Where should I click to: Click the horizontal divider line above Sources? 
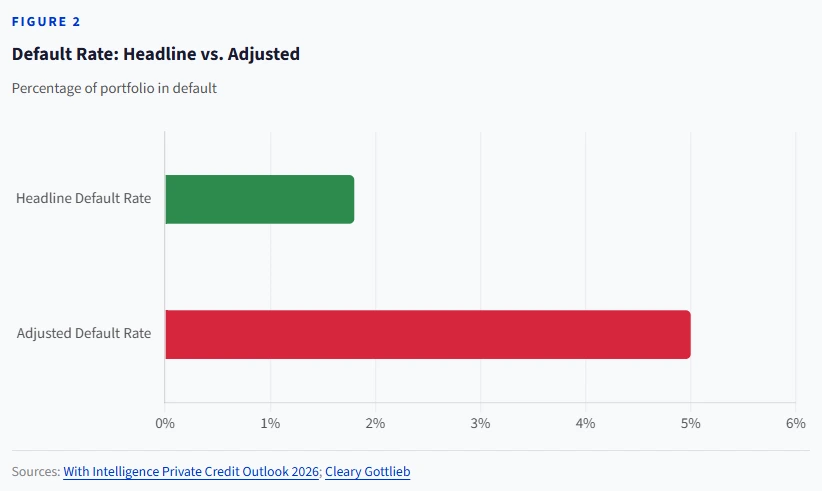click(x=410, y=450)
